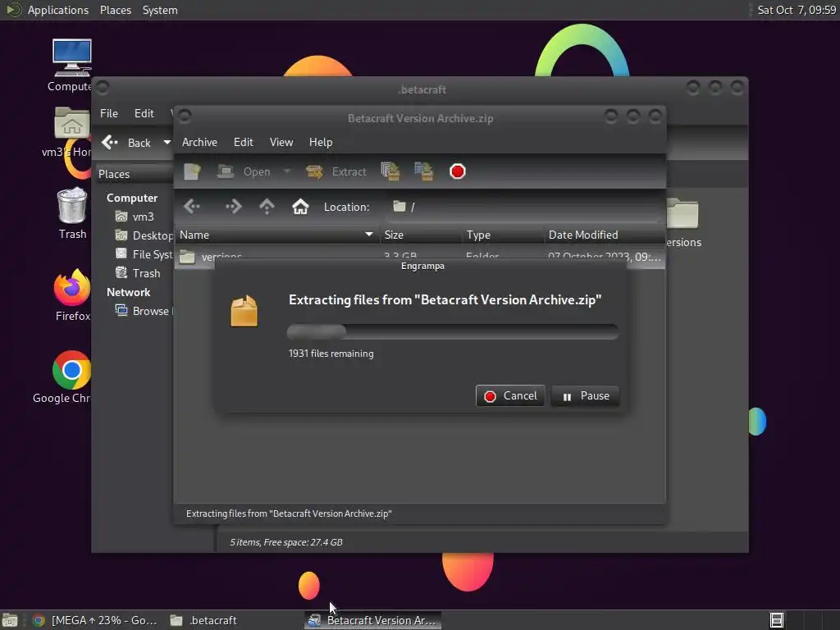The width and height of the screenshot is (840, 630).
Task: Go up one level in the archive
Action: [x=267, y=207]
